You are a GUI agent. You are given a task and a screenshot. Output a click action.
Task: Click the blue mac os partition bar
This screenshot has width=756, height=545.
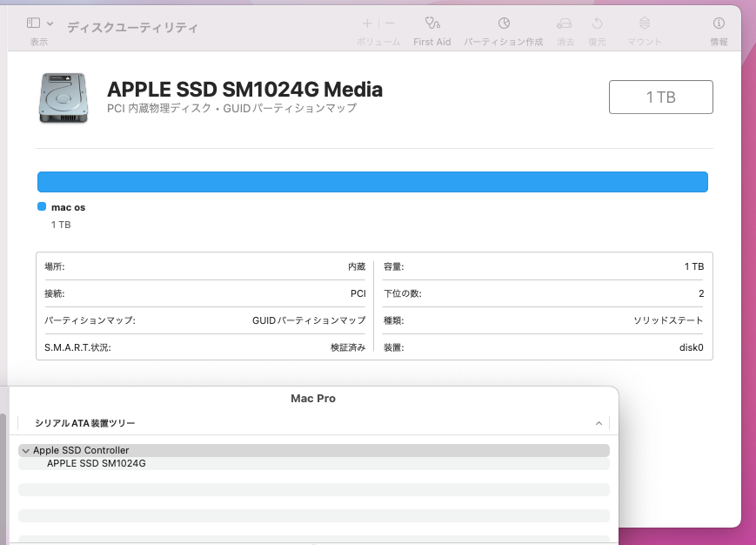click(x=372, y=182)
